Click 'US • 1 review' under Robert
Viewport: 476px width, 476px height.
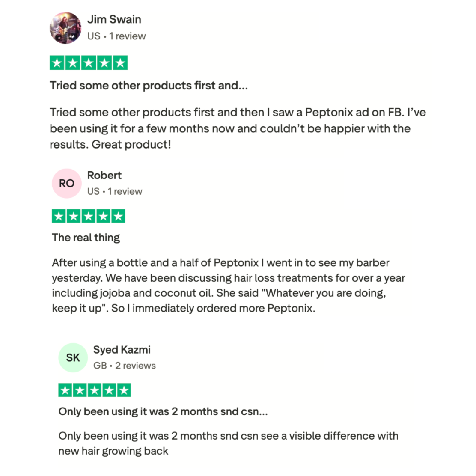[115, 191]
